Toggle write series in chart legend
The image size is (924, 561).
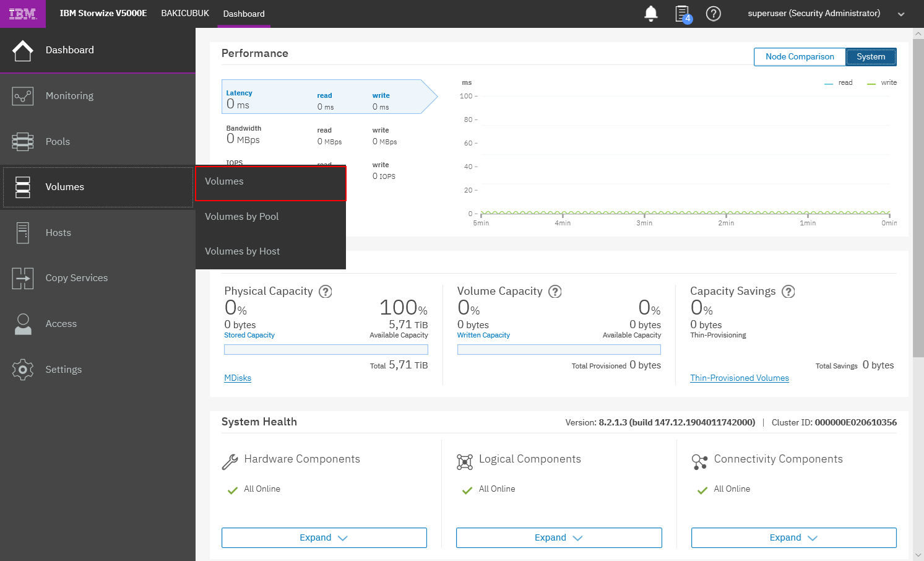pos(882,83)
